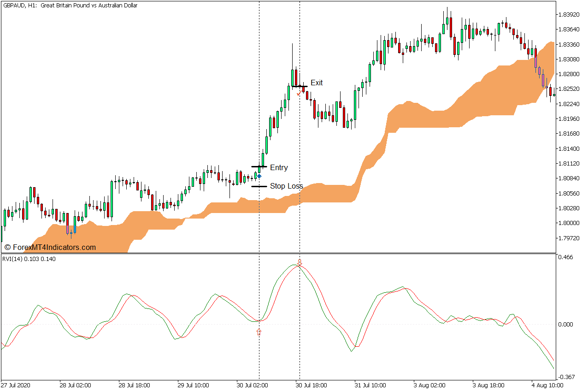Screen dimensions: 588x391
Task: Click the Stop Loss text label
Action: point(286,186)
